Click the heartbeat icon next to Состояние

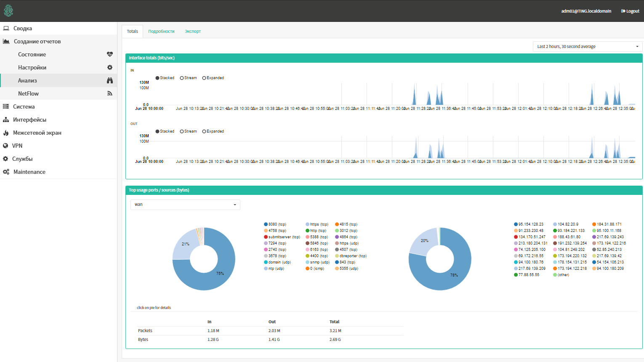click(x=110, y=54)
